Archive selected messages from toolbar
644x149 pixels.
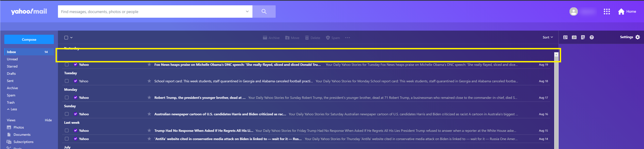(x=271, y=38)
